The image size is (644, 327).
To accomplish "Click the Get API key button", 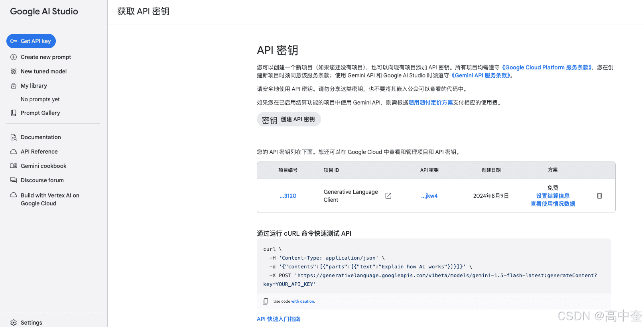I will [x=31, y=41].
